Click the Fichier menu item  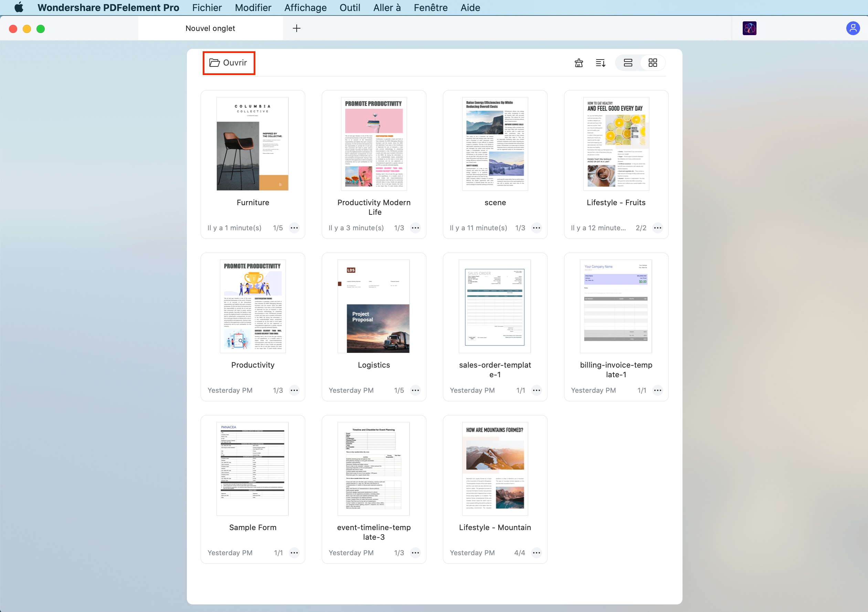[x=207, y=8]
